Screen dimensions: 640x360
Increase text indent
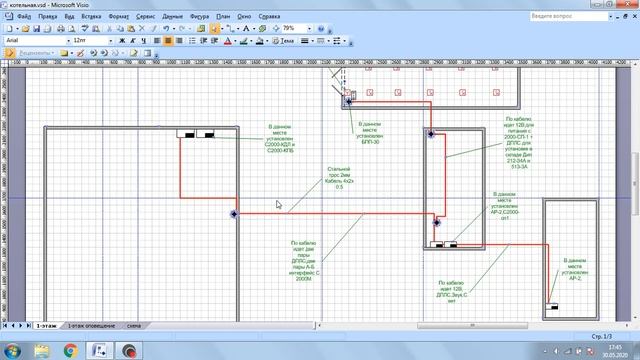[x=214, y=40]
